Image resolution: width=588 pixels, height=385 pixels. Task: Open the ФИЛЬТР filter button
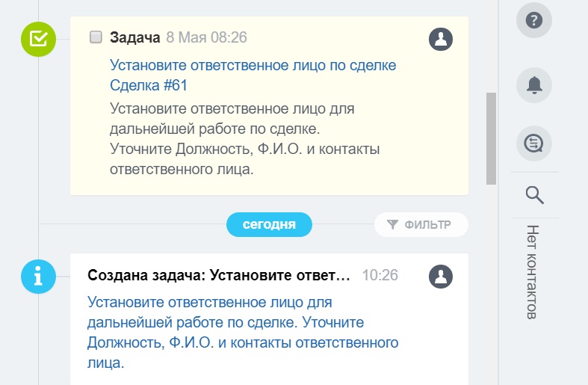421,224
